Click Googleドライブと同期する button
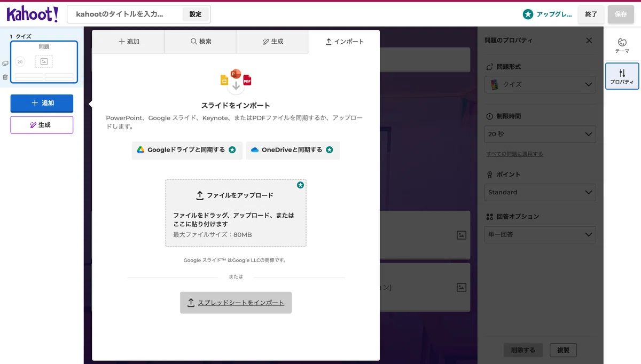641x364 pixels. (x=187, y=150)
